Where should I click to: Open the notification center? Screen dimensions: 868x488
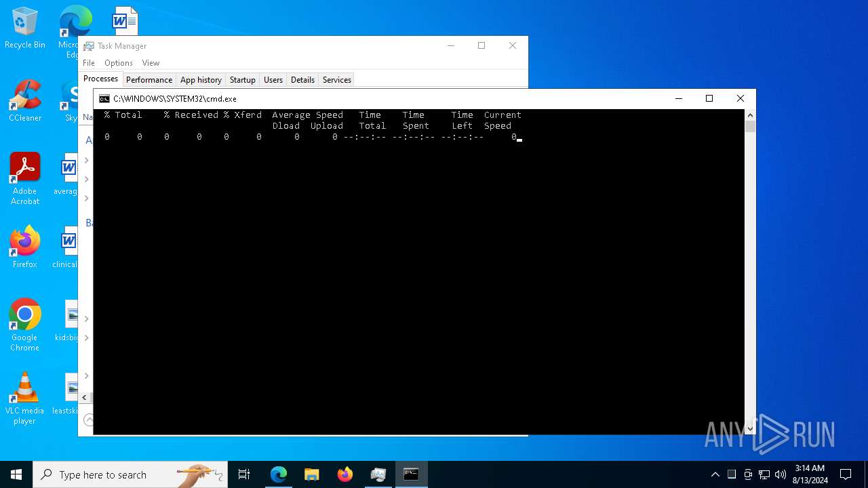click(x=846, y=474)
